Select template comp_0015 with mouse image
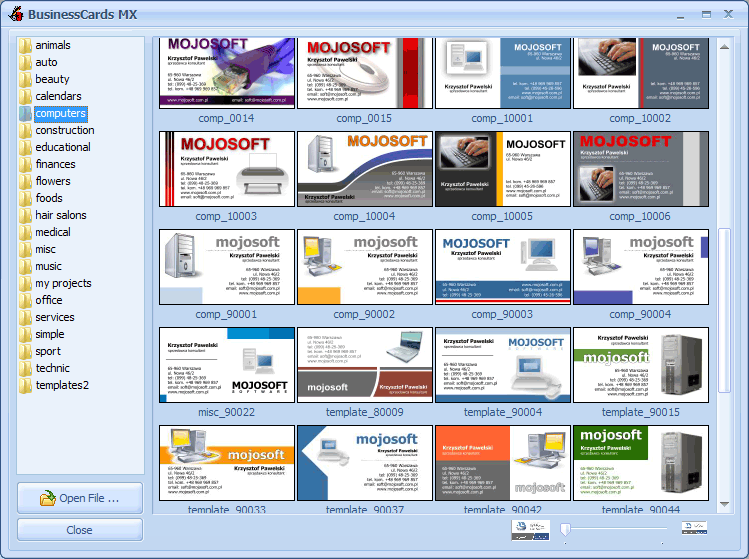 tap(365, 73)
